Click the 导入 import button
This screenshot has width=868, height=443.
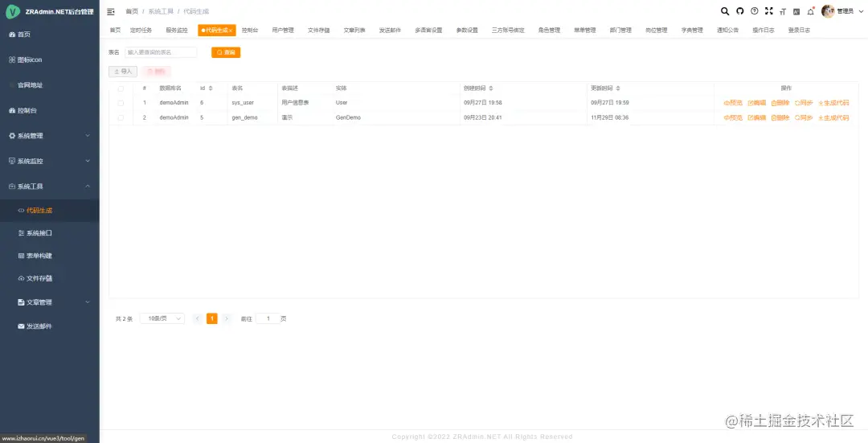123,72
